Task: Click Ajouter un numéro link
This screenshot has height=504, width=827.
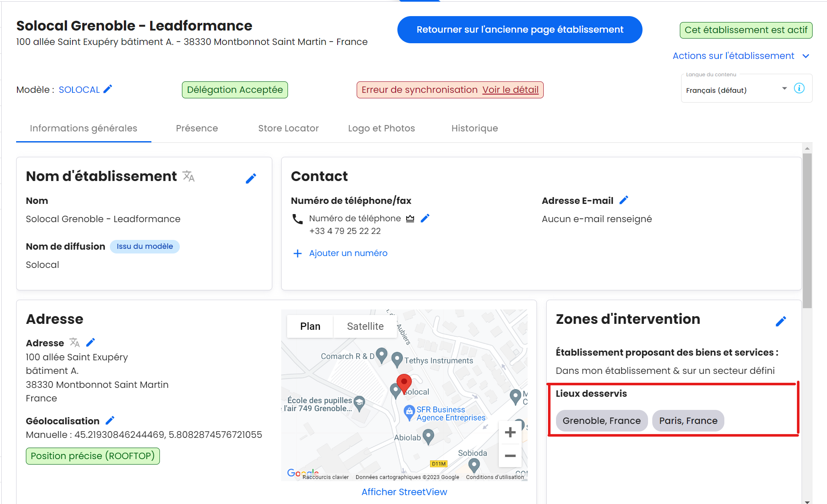Action: click(x=348, y=253)
